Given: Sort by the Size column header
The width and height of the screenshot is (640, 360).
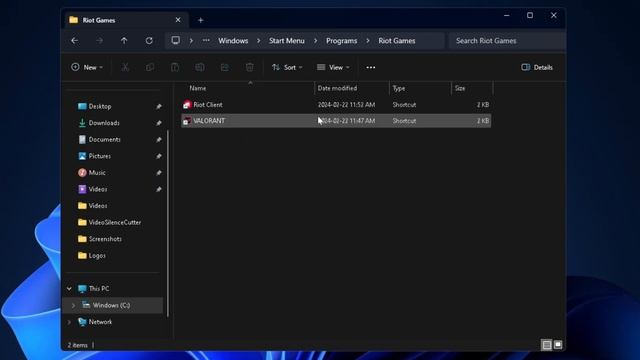Looking at the screenshot, I should pyautogui.click(x=460, y=88).
